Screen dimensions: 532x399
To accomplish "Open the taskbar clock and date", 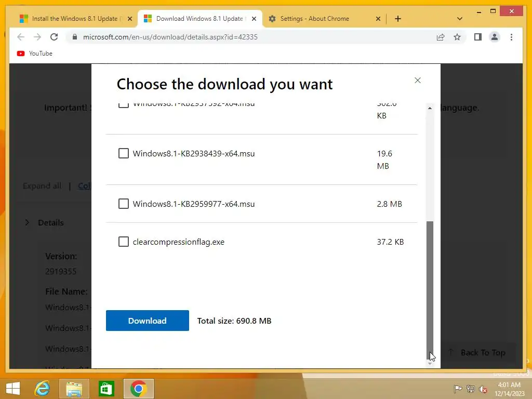I will click(x=509, y=389).
